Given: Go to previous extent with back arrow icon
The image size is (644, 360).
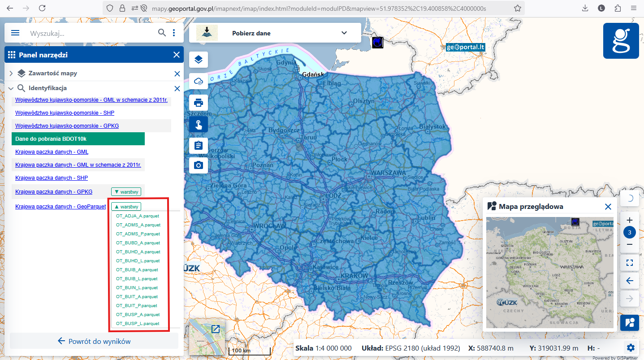Looking at the screenshot, I should [629, 281].
